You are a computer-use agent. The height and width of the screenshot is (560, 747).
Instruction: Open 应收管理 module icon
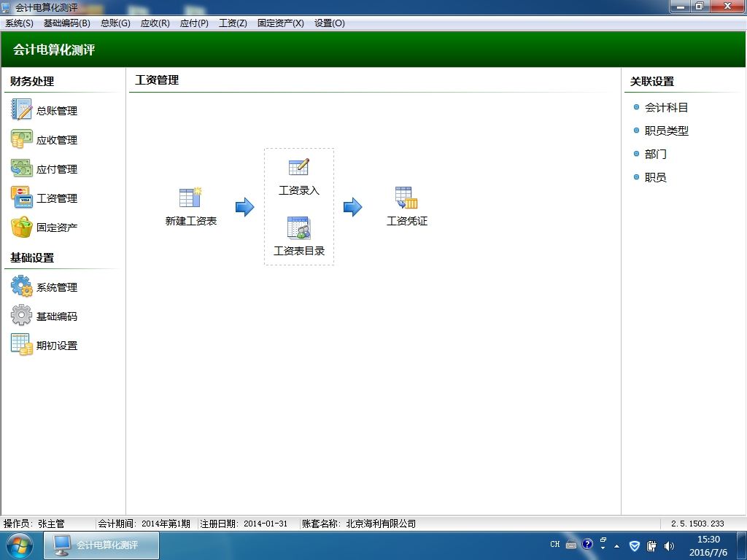click(21, 139)
